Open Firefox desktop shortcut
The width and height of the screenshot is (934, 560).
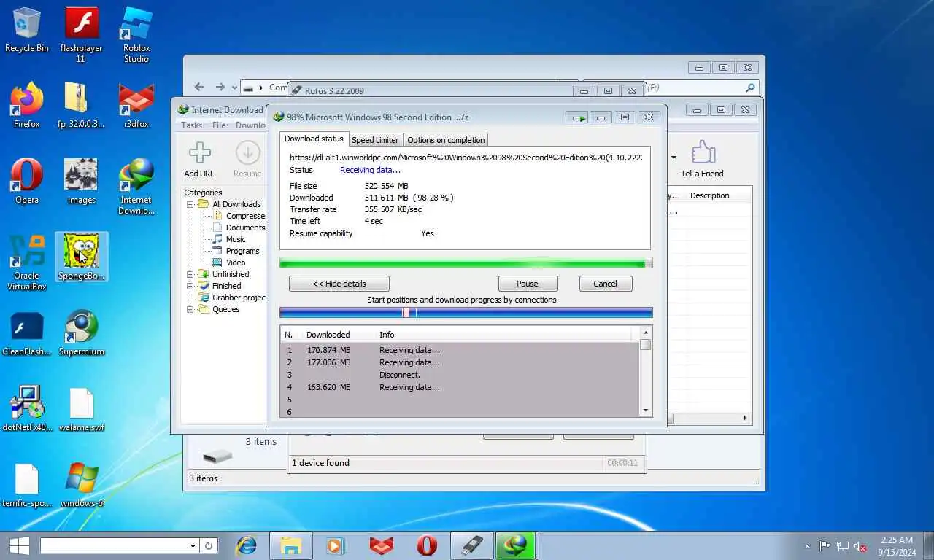pyautogui.click(x=27, y=106)
